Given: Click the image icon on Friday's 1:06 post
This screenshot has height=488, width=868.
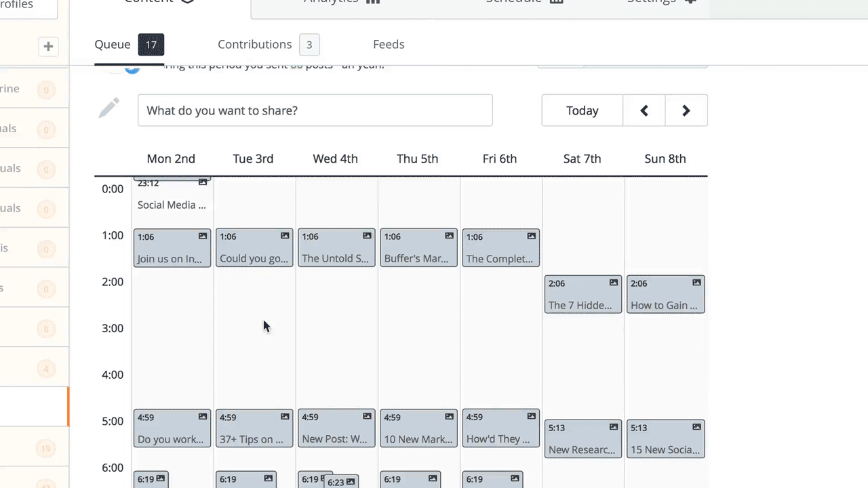Looking at the screenshot, I should coord(531,236).
